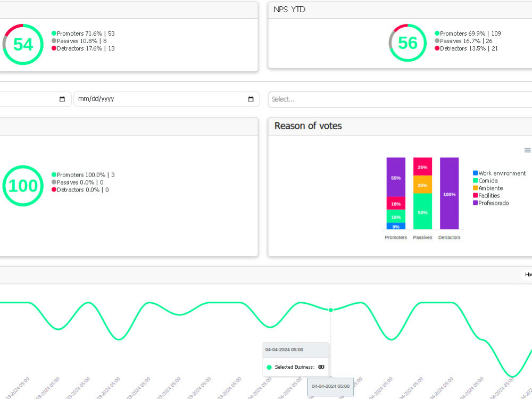
Task: Open the export menu on the Reason of votes chart
Action: (527, 150)
